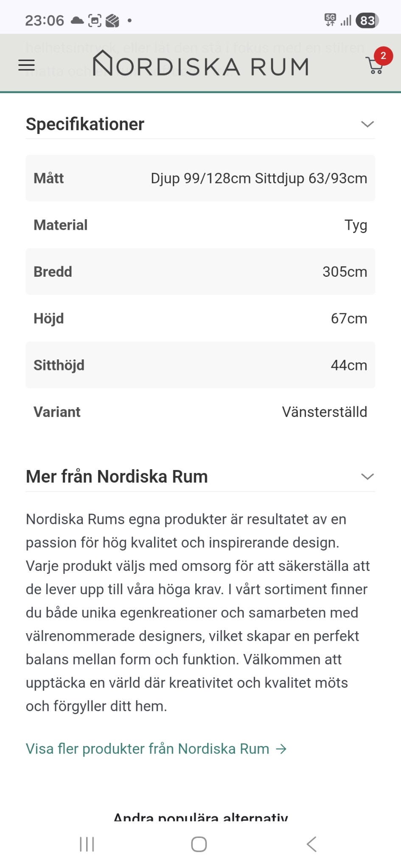Screen dimensions: 401x868
Task: Open the hamburger menu
Action: click(26, 65)
